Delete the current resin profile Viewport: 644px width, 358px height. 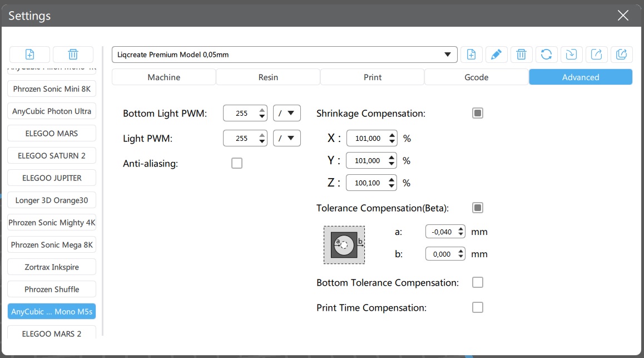[x=521, y=54]
